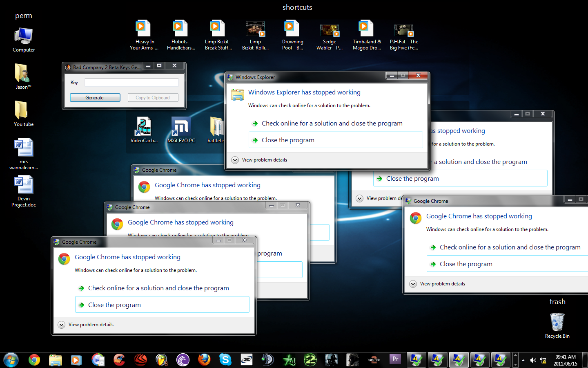The width and height of the screenshot is (588, 368).
Task: Open Skype from the taskbar
Action: tap(225, 360)
